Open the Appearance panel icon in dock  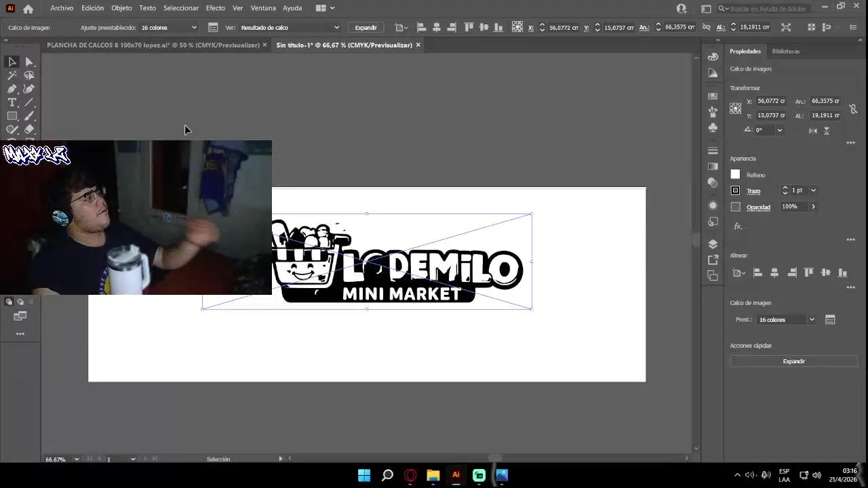(x=713, y=205)
